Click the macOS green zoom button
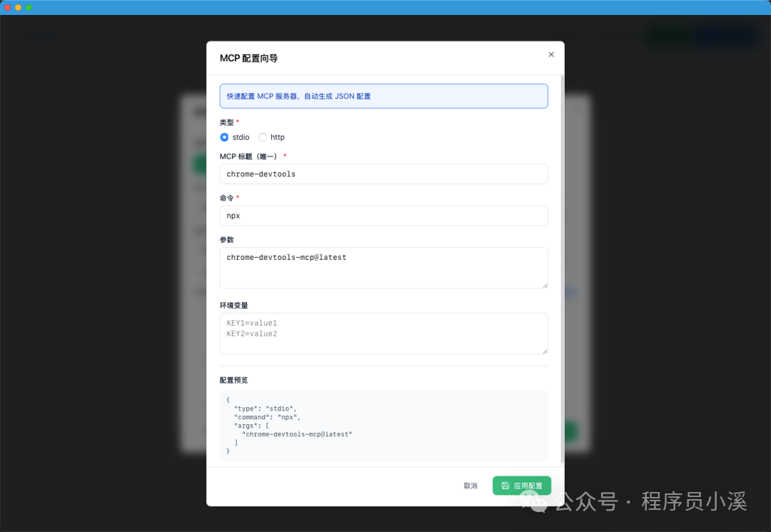This screenshot has height=532, width=771. tap(29, 8)
